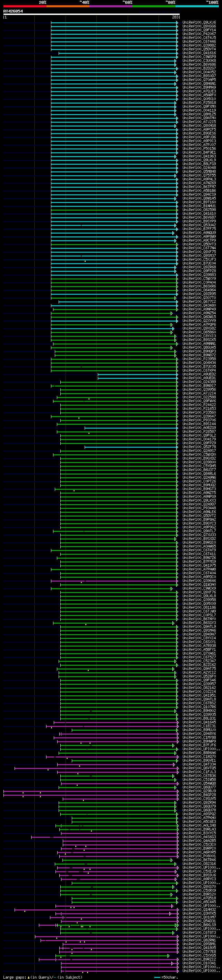This screenshot has height=980, width=222.
Task: Select hit UniRef100_Q41616
Action: tap(199, 53)
